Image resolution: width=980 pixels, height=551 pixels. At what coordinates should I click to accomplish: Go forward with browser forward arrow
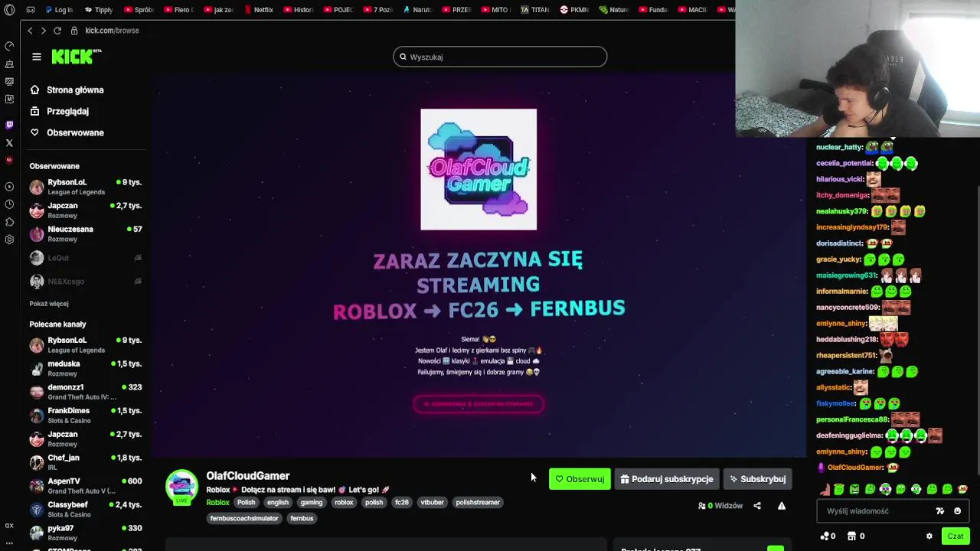tap(44, 31)
